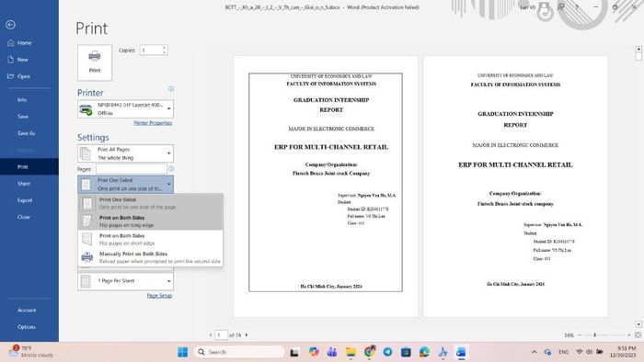Screen dimensions: 644x362
Task: Click the printer info icon
Action: (x=171, y=89)
